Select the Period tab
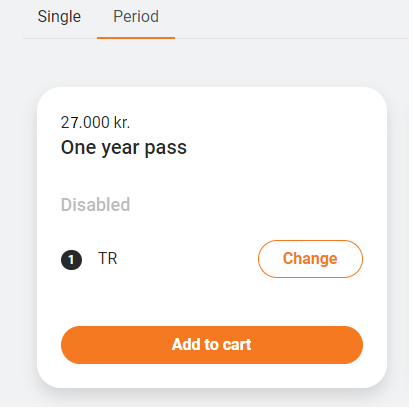 (136, 17)
